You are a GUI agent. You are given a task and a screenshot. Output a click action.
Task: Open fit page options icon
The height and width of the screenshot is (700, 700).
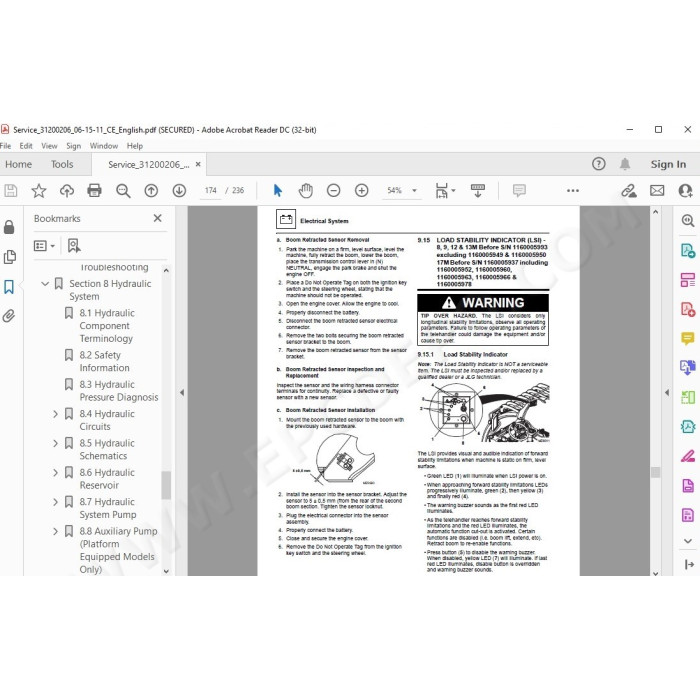point(445,191)
